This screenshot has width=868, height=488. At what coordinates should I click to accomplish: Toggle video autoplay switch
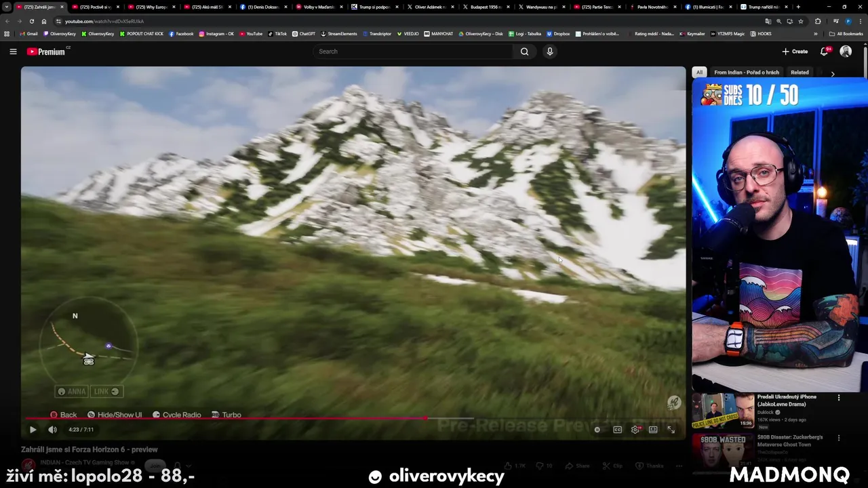coord(597,429)
